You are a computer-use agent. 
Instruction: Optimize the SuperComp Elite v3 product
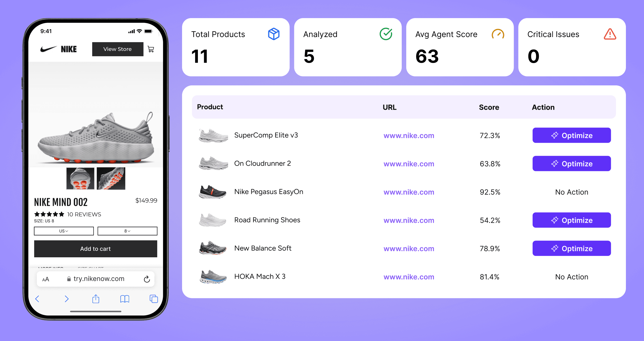[571, 135]
